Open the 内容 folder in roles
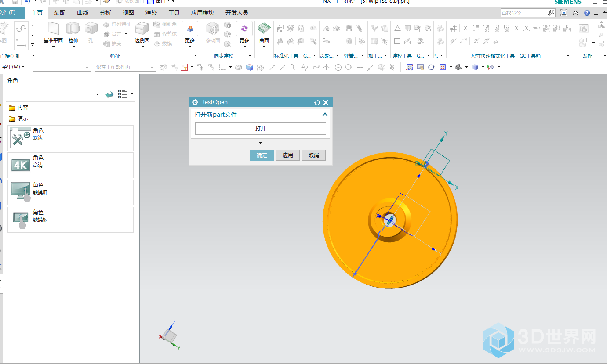Screen dimensions: 607x364 point(19,108)
